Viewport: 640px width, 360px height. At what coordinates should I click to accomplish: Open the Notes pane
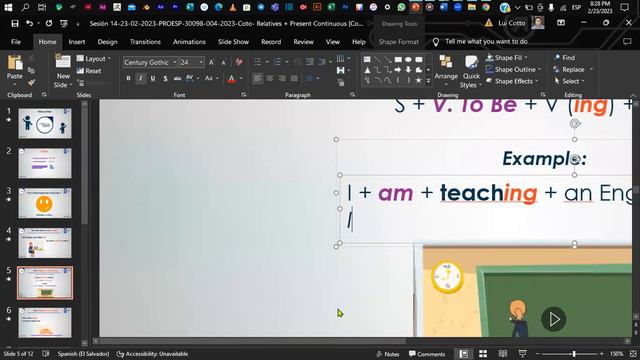[388, 354]
